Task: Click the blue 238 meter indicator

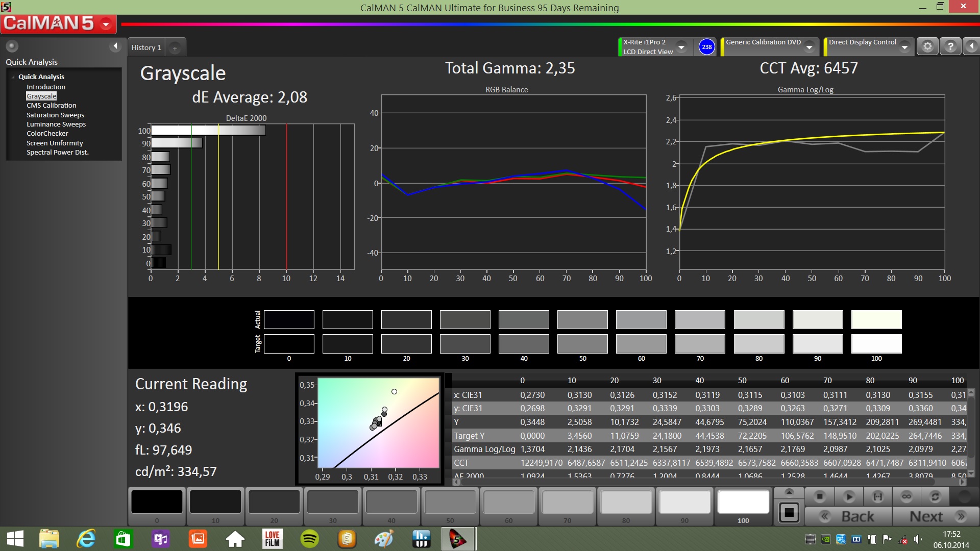Action: [x=706, y=46]
